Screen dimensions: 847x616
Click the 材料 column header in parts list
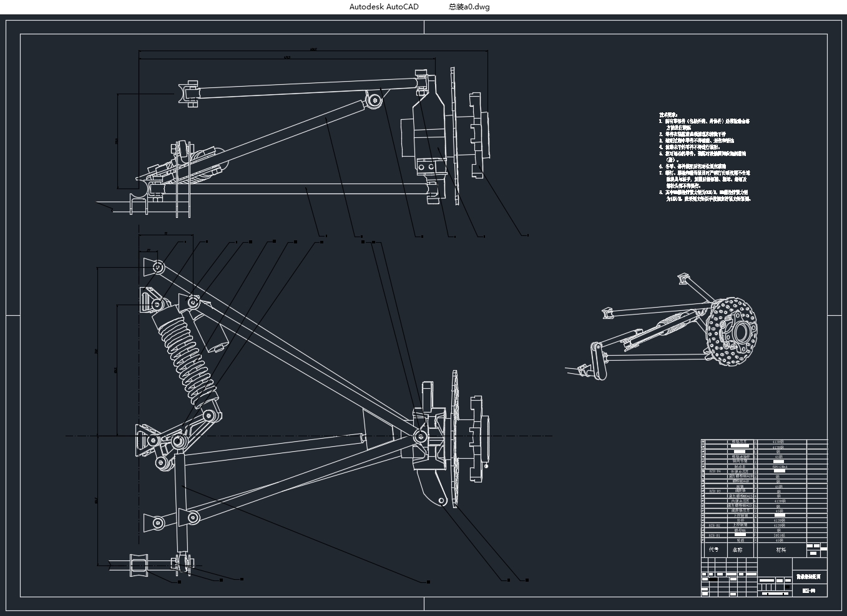(x=781, y=550)
